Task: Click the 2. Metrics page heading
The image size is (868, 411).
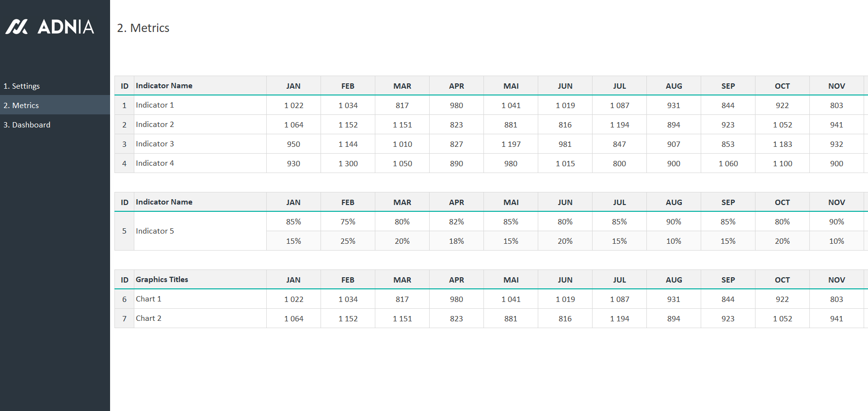Action: (143, 28)
